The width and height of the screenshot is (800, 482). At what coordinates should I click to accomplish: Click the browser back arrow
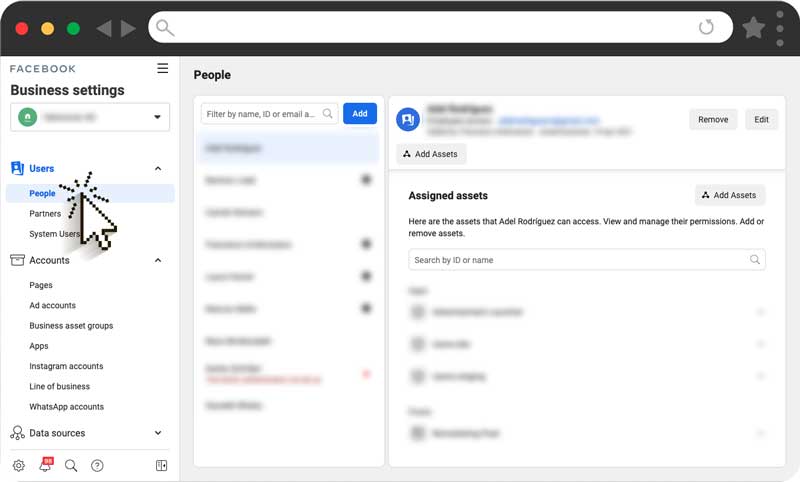103,28
